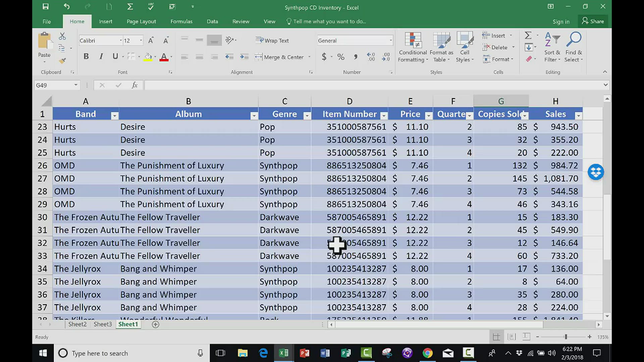Switch to the Data tab
Viewport: 644px width, 362px height.
[212, 21]
